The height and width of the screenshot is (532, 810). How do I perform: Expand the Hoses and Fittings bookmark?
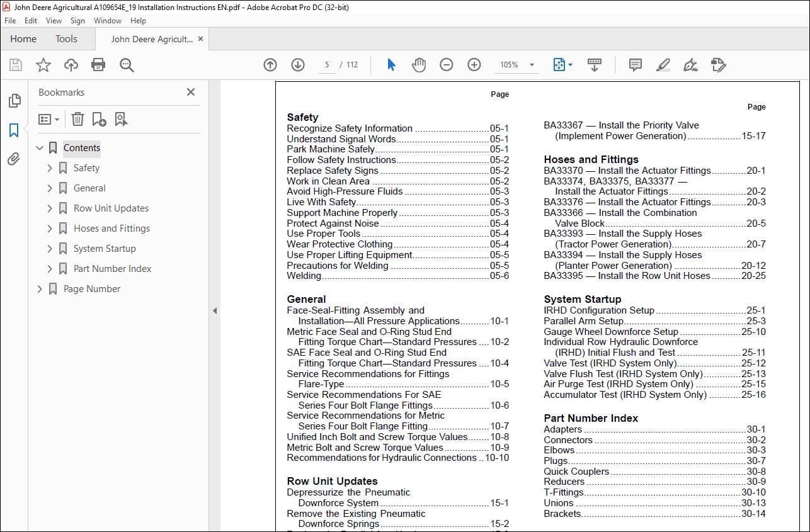click(50, 229)
